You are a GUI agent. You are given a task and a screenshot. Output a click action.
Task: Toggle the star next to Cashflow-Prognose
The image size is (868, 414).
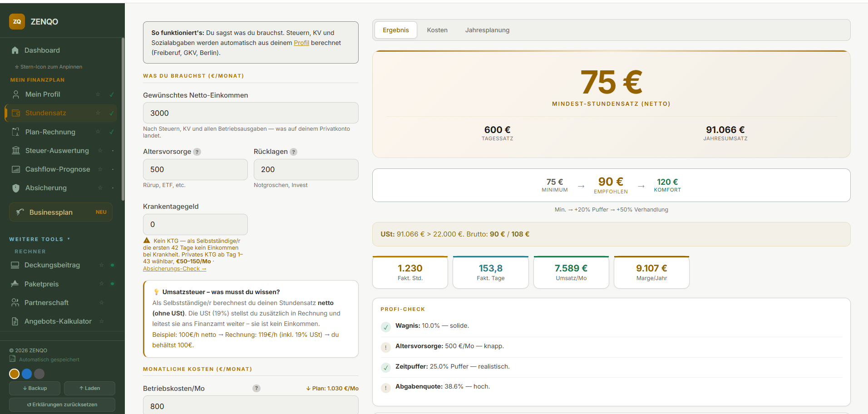100,169
